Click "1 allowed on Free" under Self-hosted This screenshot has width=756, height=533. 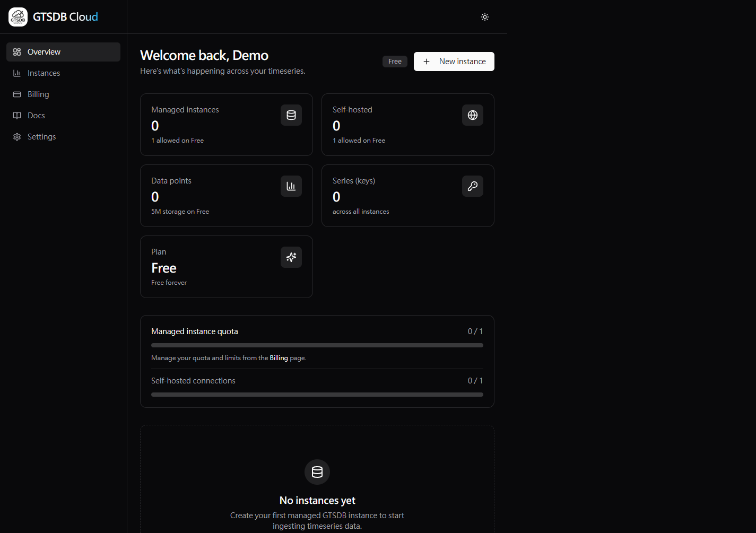359,141
